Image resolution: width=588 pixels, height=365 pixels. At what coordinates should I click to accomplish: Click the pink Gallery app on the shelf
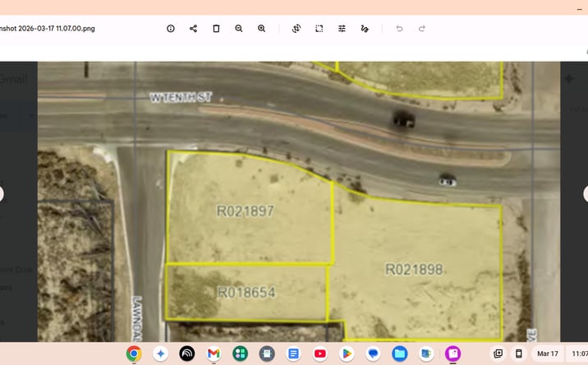tap(453, 353)
